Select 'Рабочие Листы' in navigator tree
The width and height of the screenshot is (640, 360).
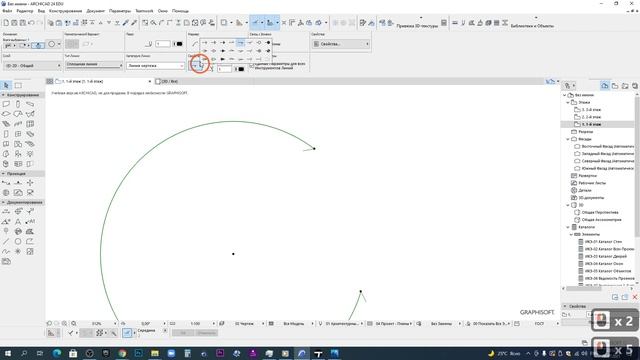(x=592, y=183)
